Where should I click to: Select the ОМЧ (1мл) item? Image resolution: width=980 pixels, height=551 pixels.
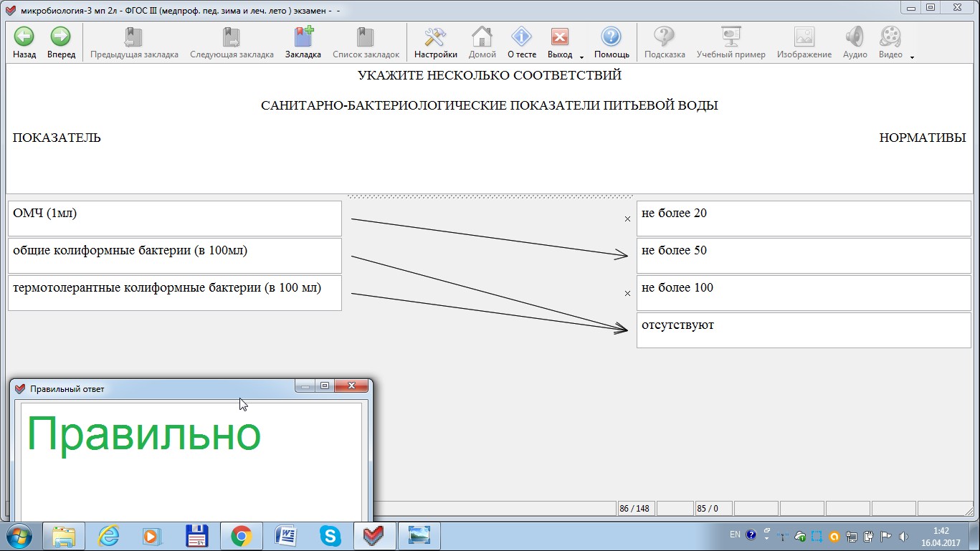click(x=175, y=219)
